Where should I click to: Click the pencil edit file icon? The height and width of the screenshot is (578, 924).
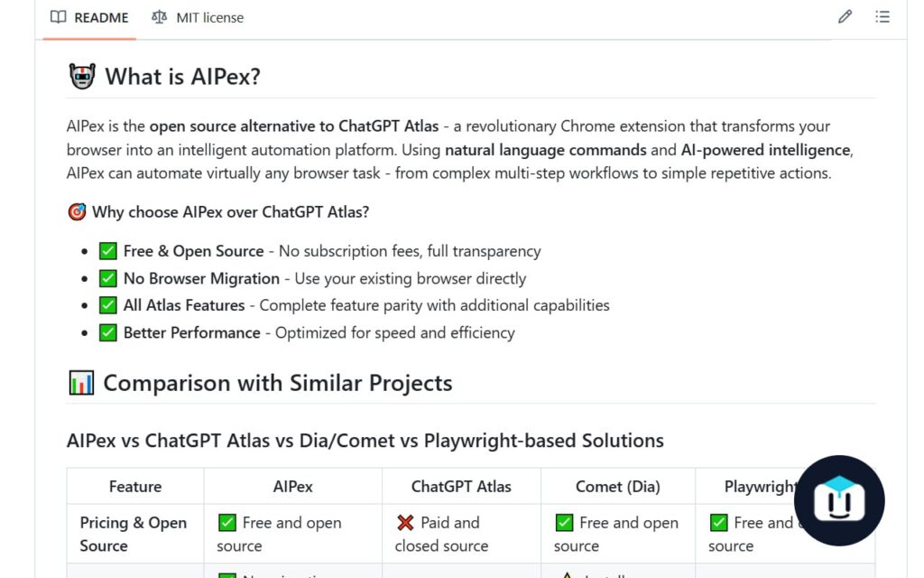click(x=845, y=17)
